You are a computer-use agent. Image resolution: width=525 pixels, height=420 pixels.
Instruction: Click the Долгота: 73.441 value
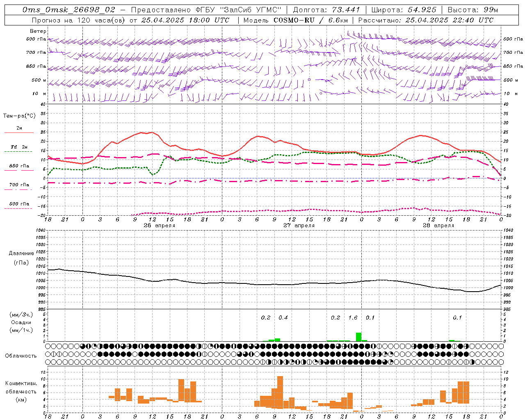click(x=326, y=10)
